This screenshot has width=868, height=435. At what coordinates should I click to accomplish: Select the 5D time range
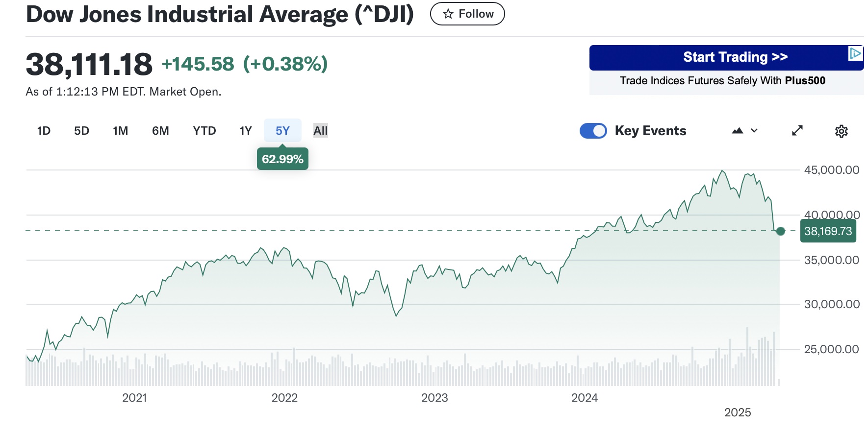[x=81, y=131]
